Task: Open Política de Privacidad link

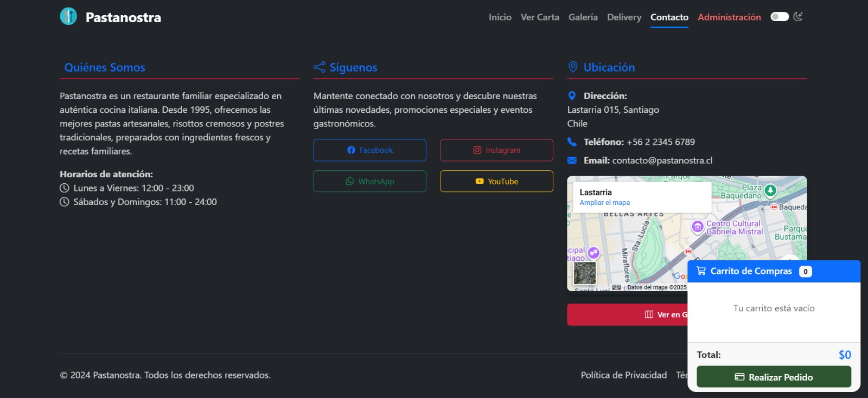Action: pos(623,375)
